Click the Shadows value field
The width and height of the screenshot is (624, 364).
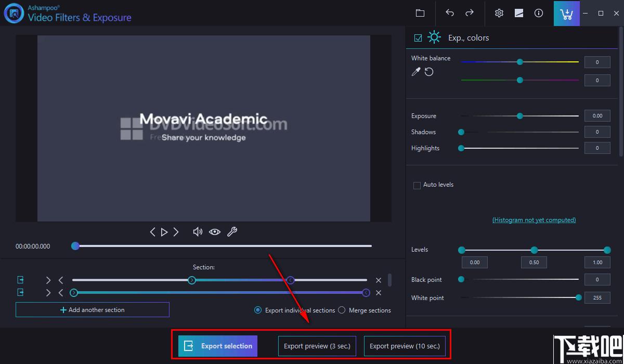pyautogui.click(x=597, y=132)
